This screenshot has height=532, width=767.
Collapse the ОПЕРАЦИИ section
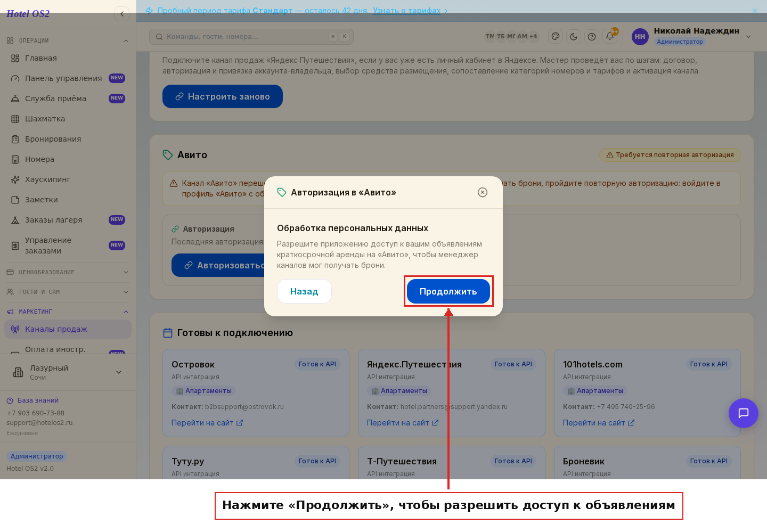coord(68,40)
